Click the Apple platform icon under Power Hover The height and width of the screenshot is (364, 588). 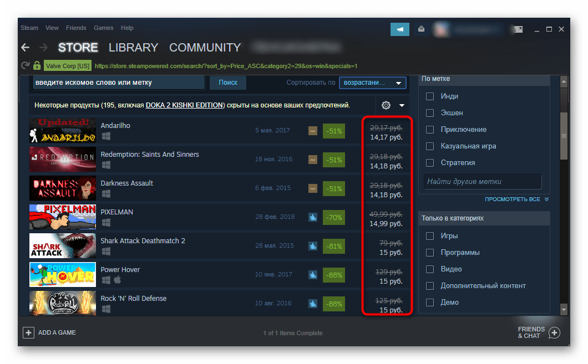(118, 280)
